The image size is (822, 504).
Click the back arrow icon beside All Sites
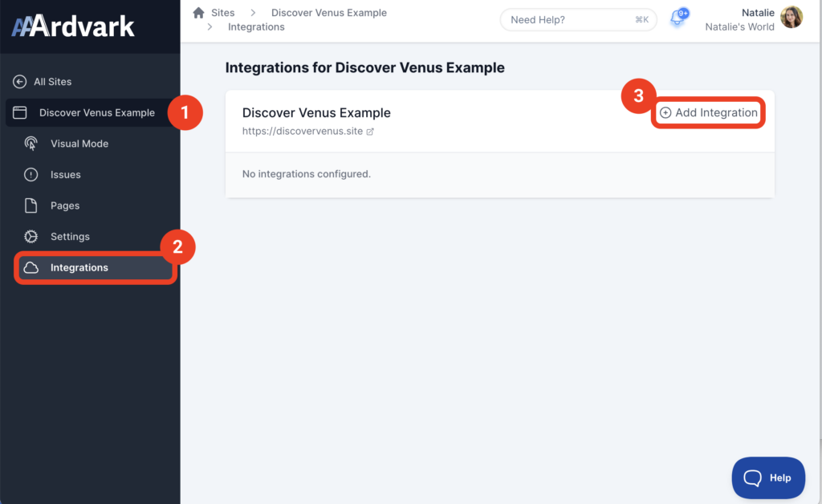coord(20,82)
